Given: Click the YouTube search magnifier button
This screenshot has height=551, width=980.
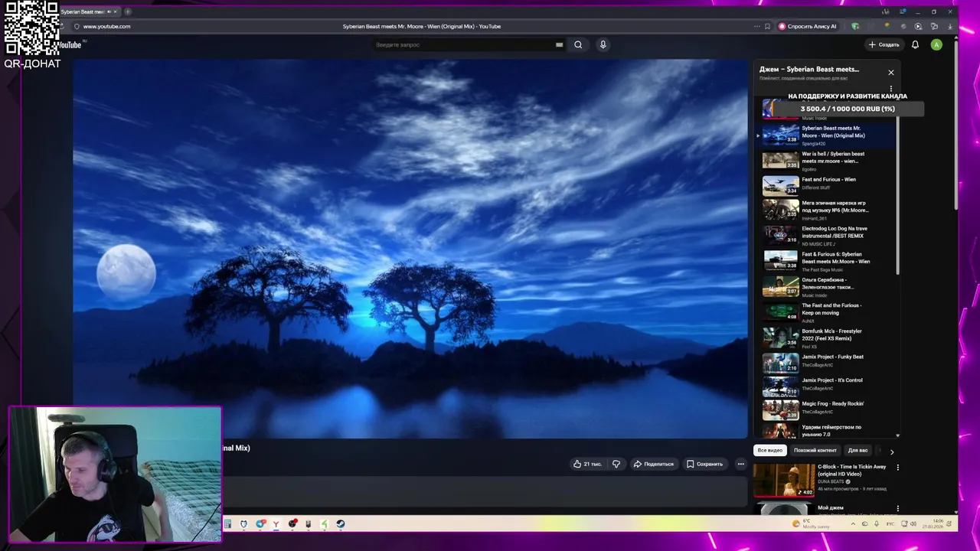Looking at the screenshot, I should coord(578,44).
